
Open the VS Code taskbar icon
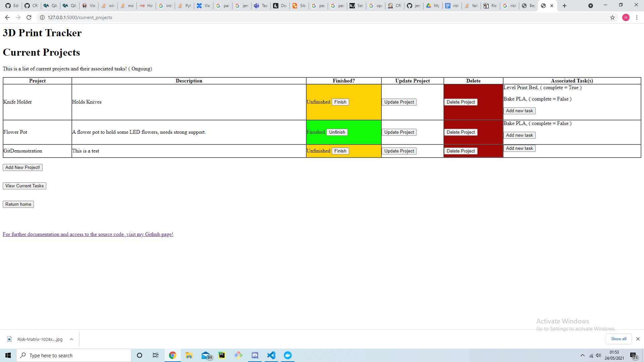coord(271,355)
